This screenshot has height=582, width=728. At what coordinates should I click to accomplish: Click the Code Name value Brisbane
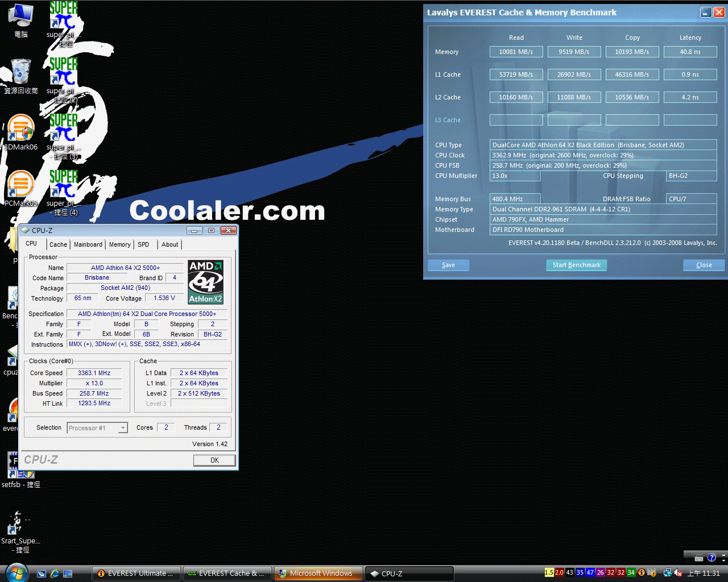tap(97, 278)
